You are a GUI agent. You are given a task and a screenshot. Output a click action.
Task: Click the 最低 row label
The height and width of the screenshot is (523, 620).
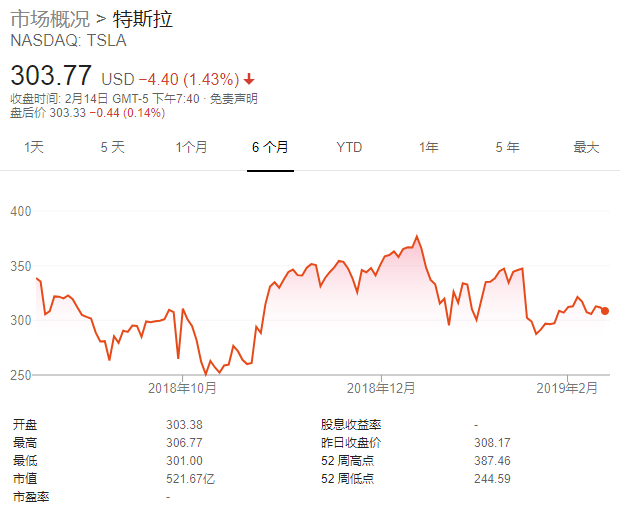coord(25,461)
